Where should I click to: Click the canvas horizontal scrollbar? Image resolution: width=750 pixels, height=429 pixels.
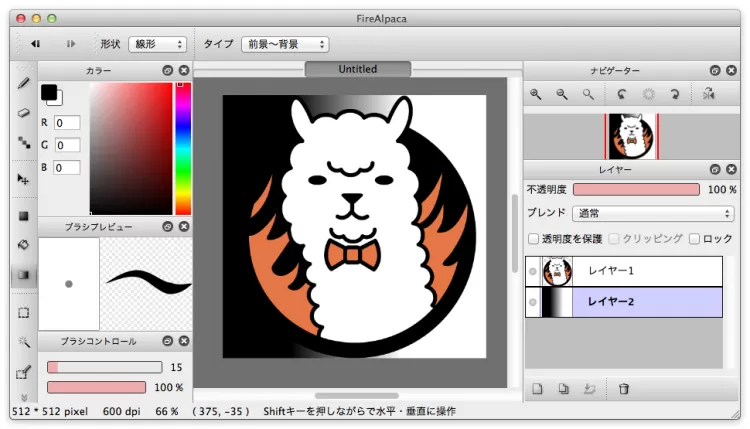click(x=357, y=396)
